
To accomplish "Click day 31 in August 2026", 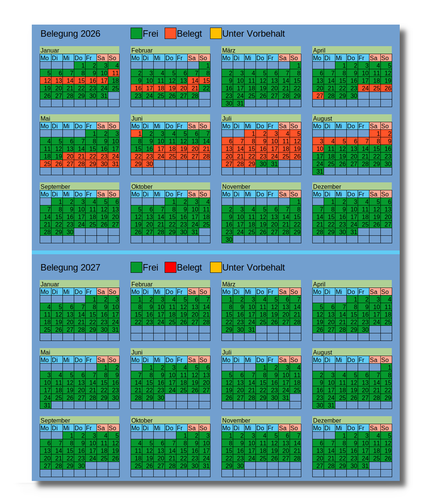I will 318,171.
